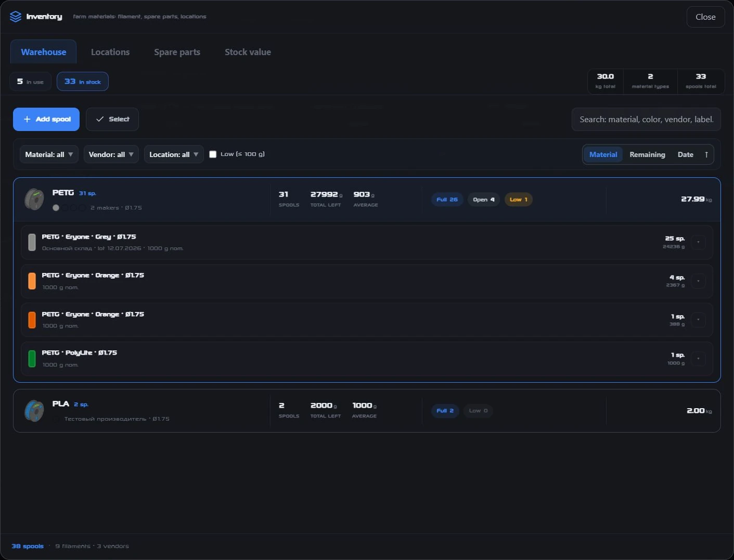Click the green swatch on PolyLite row
Screen dimensions: 734x560
point(32,359)
